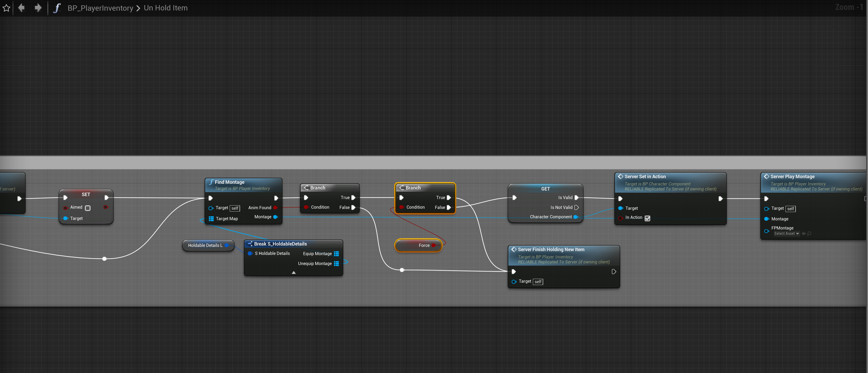The image size is (868, 373).
Task: Click the Anim Found red output pin
Action: click(275, 208)
